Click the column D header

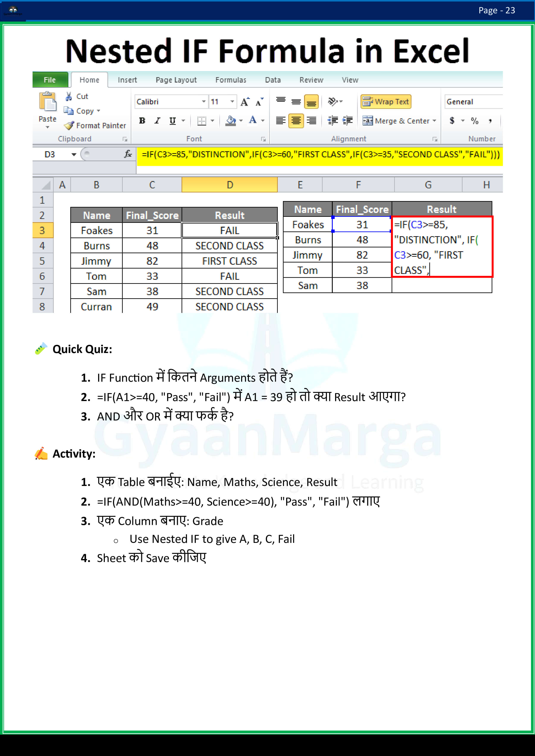(229, 185)
